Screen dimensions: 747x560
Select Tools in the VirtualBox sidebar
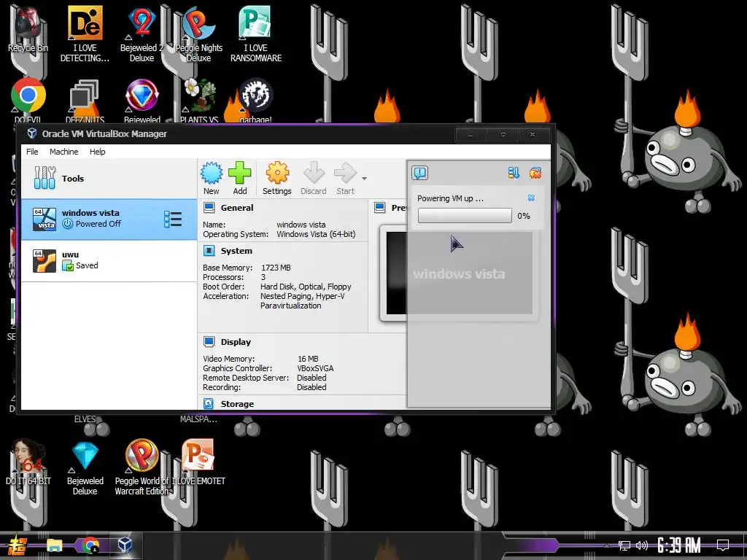tap(109, 179)
